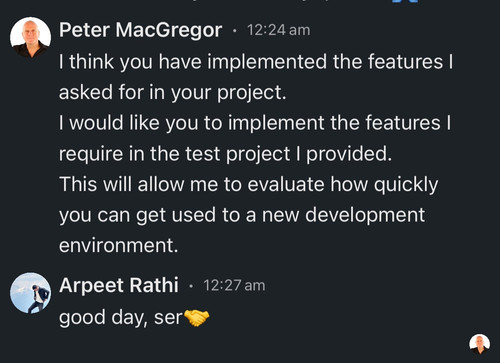This screenshot has width=500, height=363.
Task: Click the line "asked for in your project."
Action: [173, 92]
